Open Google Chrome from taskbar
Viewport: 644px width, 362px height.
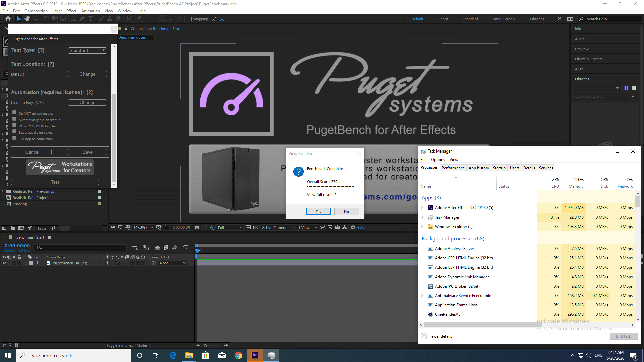(238, 355)
